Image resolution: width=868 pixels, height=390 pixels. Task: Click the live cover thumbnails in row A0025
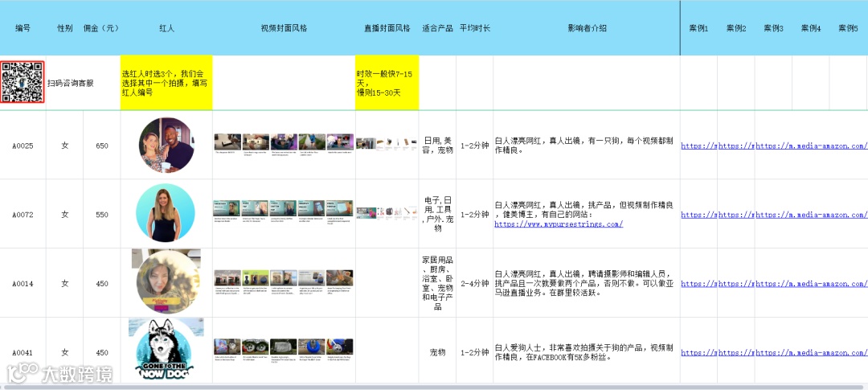[x=387, y=143]
